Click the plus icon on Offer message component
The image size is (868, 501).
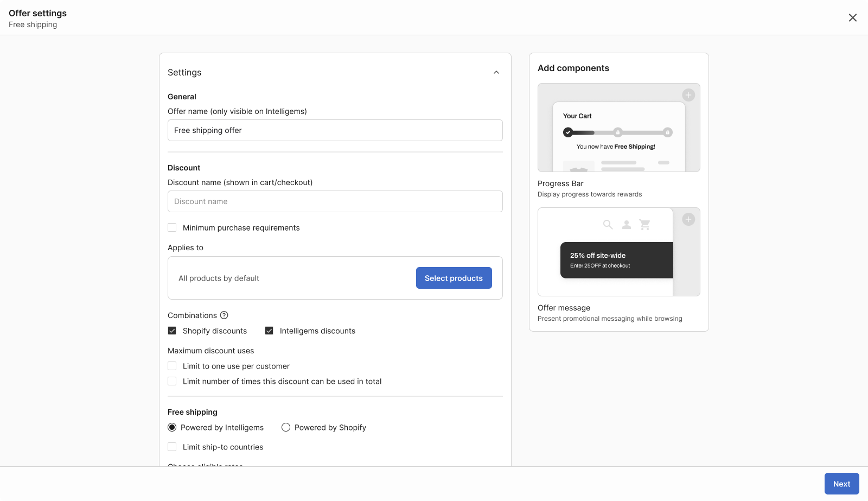pos(688,219)
